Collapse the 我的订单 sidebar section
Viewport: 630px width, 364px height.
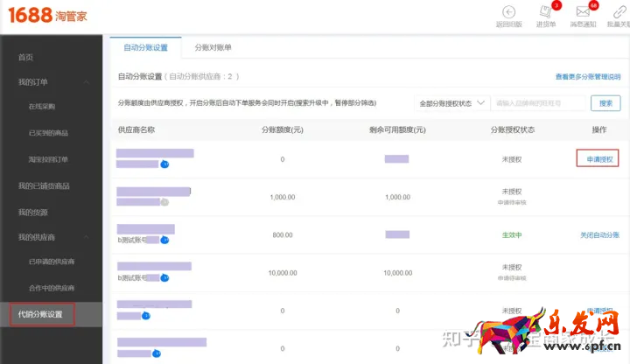87,82
